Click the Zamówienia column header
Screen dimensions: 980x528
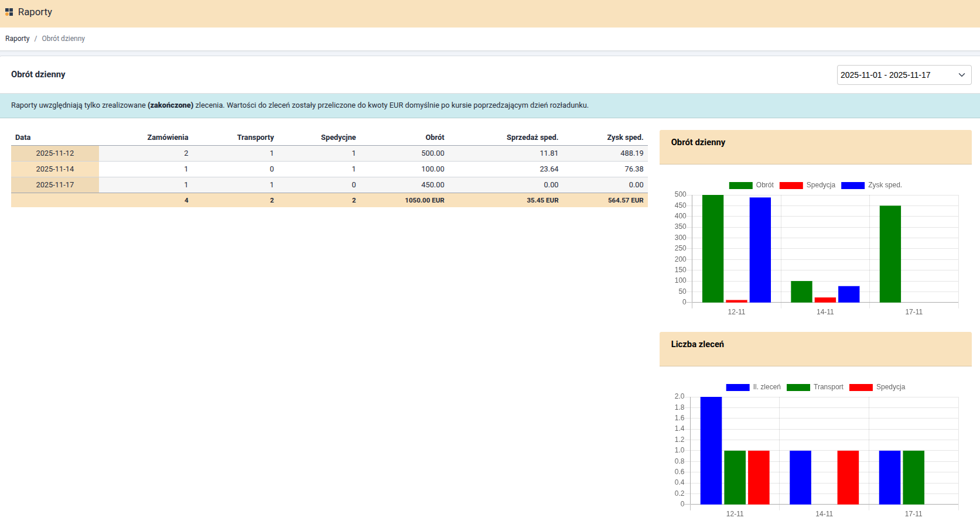pos(168,138)
